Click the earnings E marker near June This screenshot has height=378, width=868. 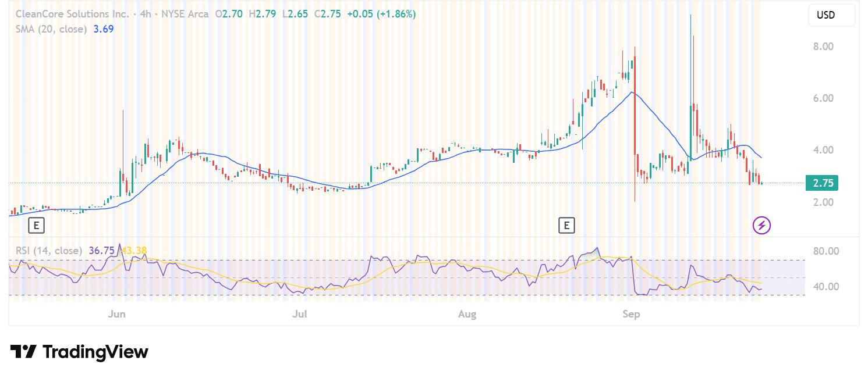tap(36, 225)
